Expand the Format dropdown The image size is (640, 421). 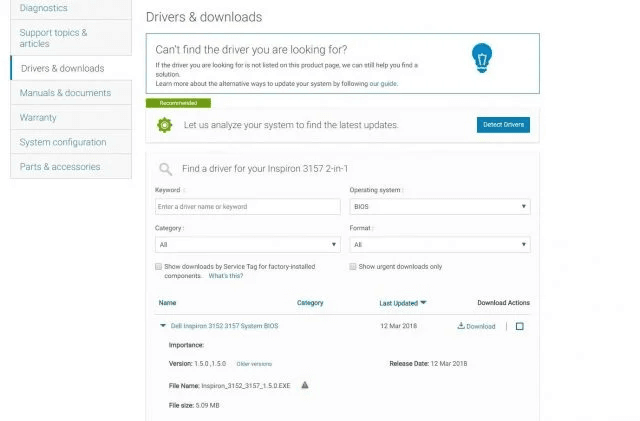[439, 245]
